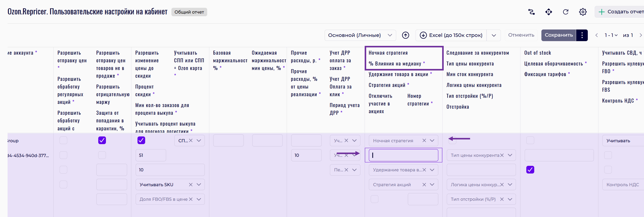The height and width of the screenshot is (217, 644).
Task: Click the upload arrow circle icon
Action: pos(405,35)
